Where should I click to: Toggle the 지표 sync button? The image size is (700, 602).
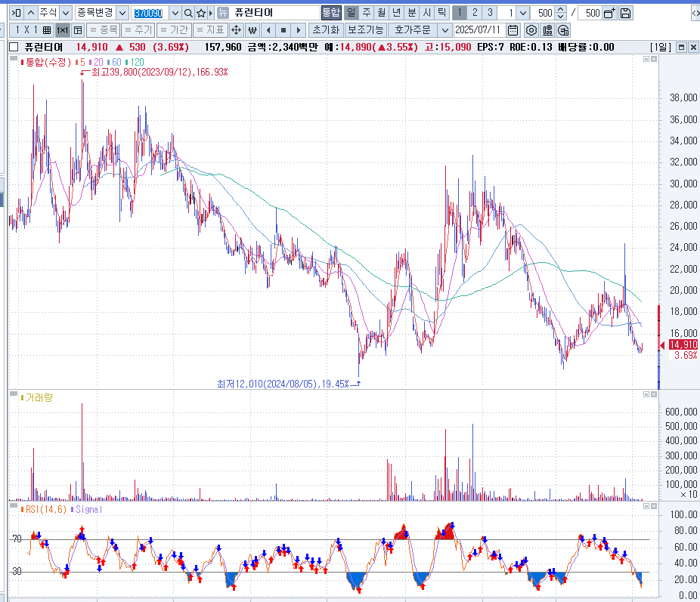[209, 30]
